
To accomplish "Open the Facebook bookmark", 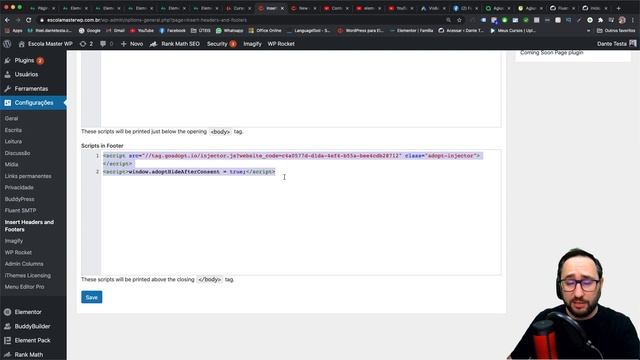I will pos(172,31).
